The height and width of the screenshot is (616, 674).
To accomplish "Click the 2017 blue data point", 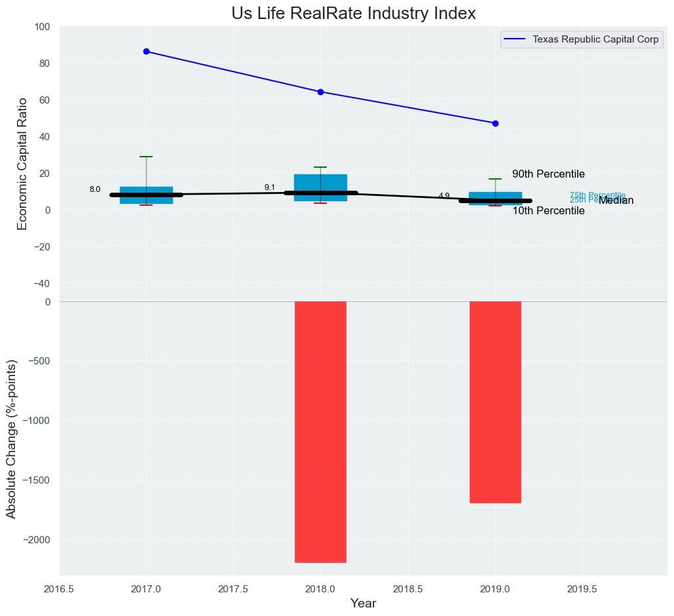I will click(x=146, y=51).
